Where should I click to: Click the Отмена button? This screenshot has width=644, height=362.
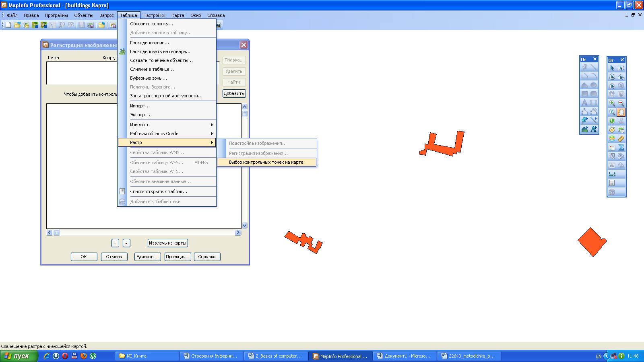pos(114,257)
